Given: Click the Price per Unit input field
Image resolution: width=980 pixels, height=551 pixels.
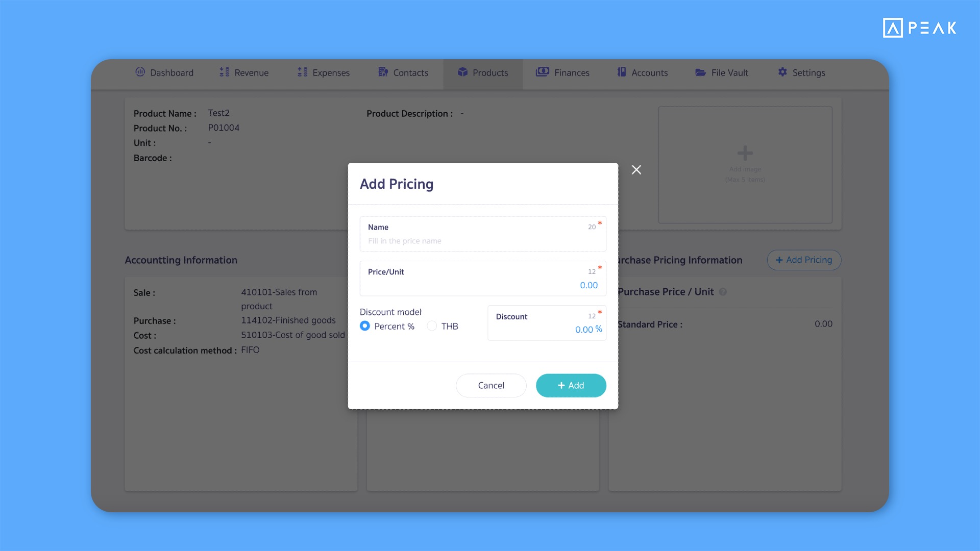Looking at the screenshot, I should click(x=481, y=285).
